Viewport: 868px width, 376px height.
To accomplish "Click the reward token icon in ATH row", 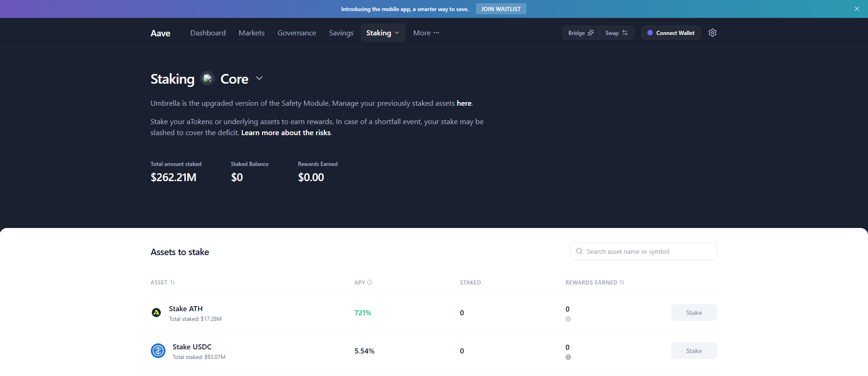I will pos(568,319).
